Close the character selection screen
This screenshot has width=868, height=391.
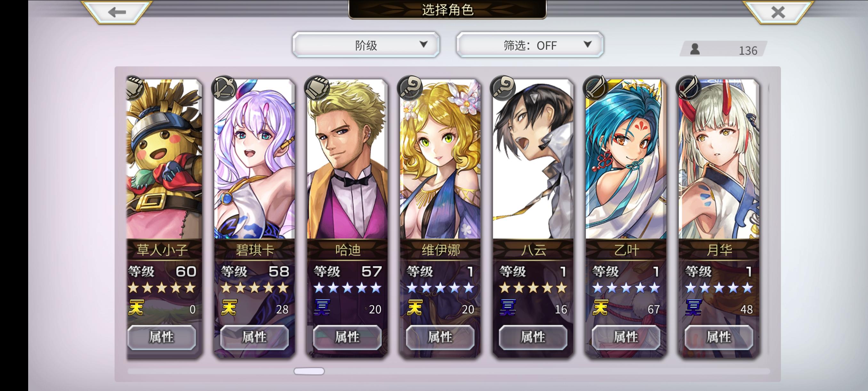(x=778, y=12)
